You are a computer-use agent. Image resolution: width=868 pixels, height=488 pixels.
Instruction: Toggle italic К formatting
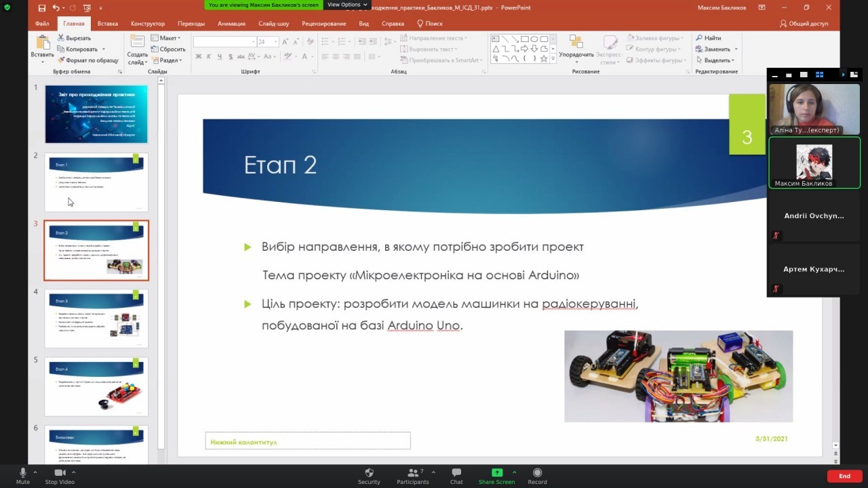[209, 56]
